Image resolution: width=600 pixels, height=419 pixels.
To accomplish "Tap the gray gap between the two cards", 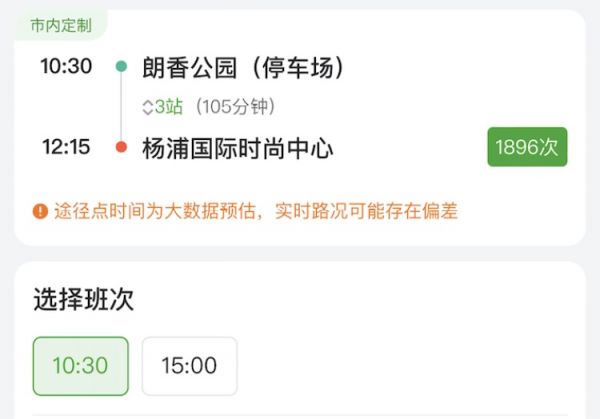I will tap(300, 254).
